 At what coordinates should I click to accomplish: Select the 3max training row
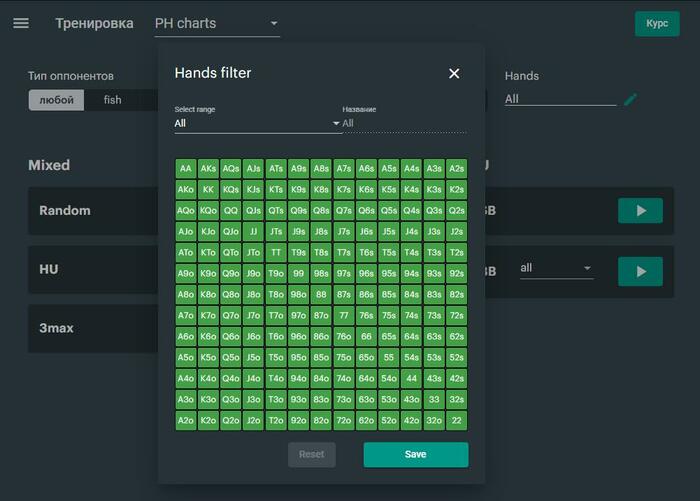[93, 328]
